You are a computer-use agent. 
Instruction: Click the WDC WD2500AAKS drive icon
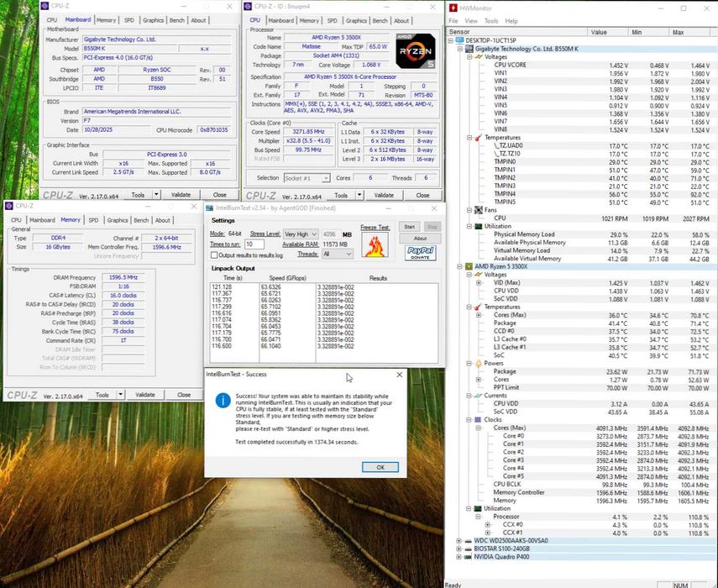coord(469,541)
